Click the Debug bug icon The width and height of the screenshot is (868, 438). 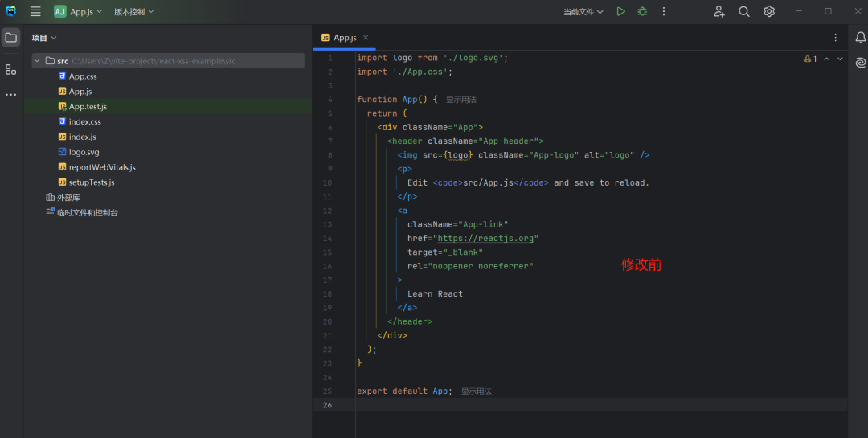click(642, 11)
